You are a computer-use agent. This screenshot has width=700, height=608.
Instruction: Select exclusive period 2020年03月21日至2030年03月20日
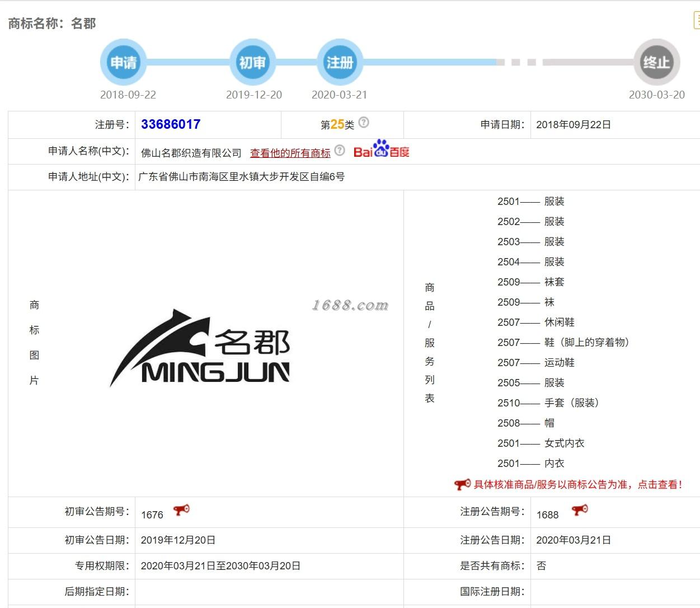(220, 566)
